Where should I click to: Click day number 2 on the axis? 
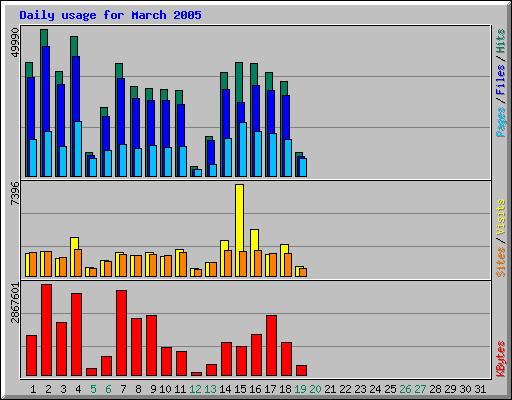point(48,389)
